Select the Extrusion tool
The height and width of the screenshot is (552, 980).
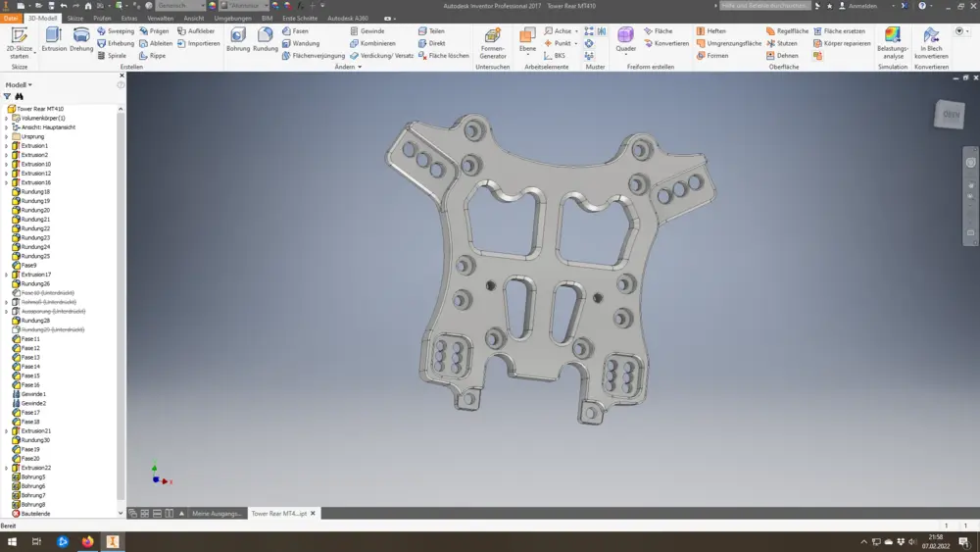pyautogui.click(x=54, y=39)
